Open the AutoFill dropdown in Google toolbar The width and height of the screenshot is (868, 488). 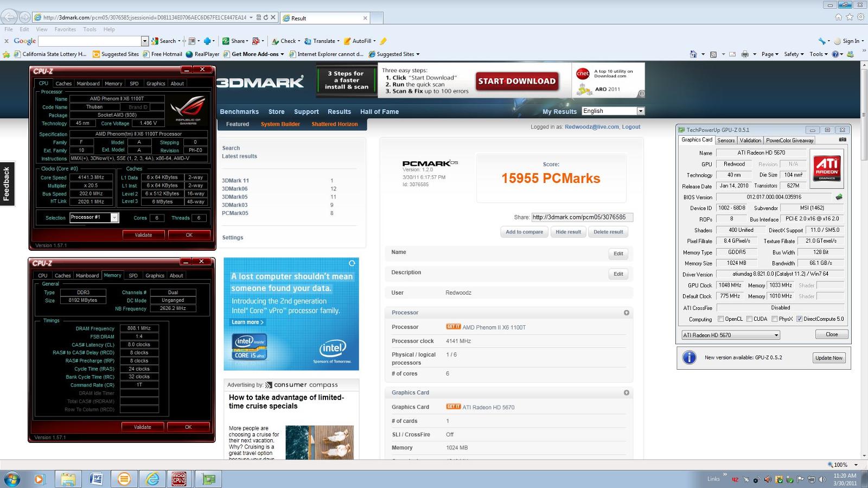pyautogui.click(x=360, y=41)
